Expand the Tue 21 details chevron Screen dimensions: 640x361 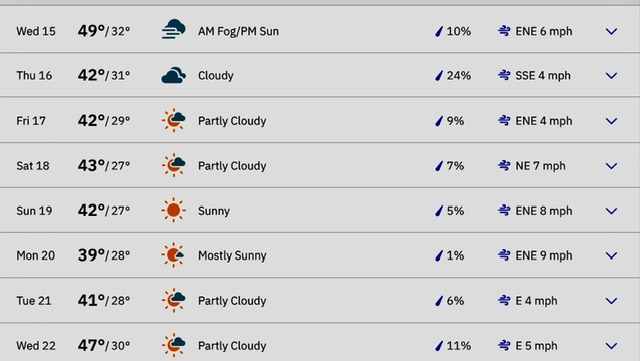coord(611,301)
